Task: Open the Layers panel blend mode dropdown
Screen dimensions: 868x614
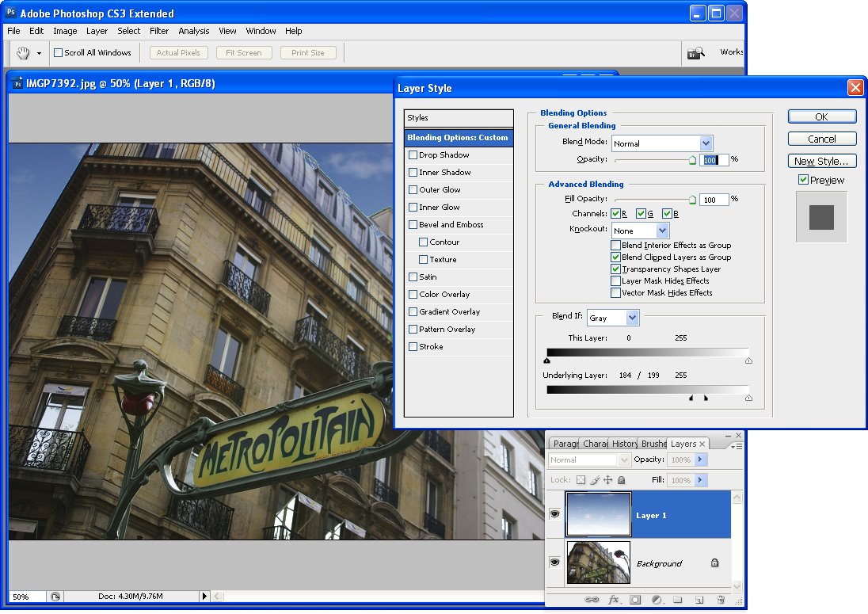Action: tap(589, 460)
